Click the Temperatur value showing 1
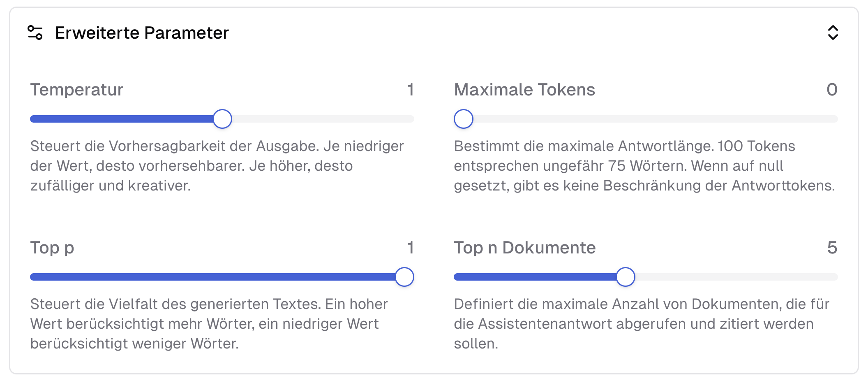 click(x=411, y=90)
